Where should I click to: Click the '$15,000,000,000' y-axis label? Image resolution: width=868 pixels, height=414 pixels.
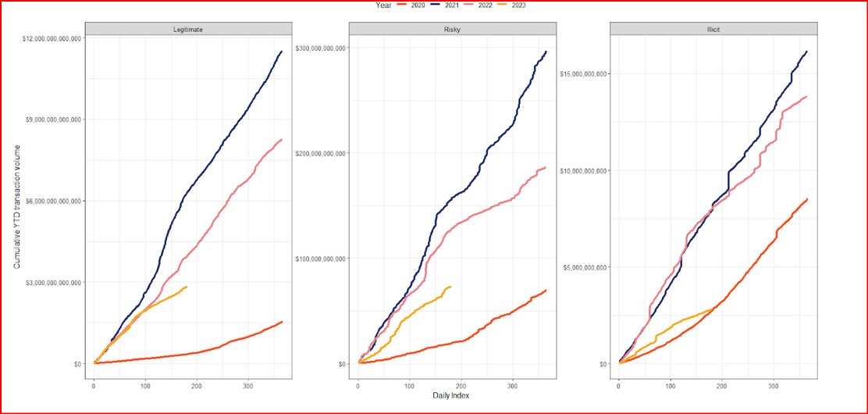coord(585,74)
